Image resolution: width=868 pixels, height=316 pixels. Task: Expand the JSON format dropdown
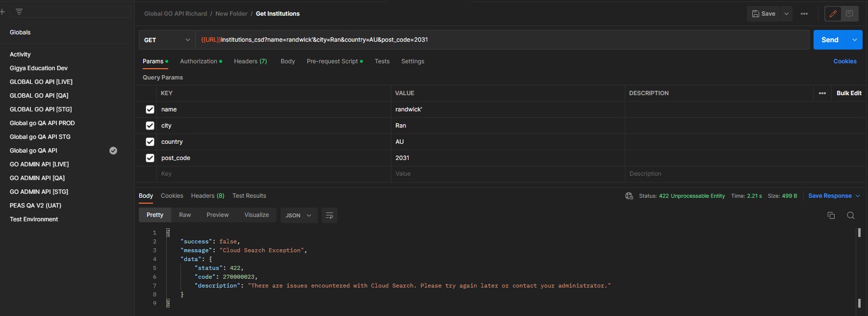[299, 215]
